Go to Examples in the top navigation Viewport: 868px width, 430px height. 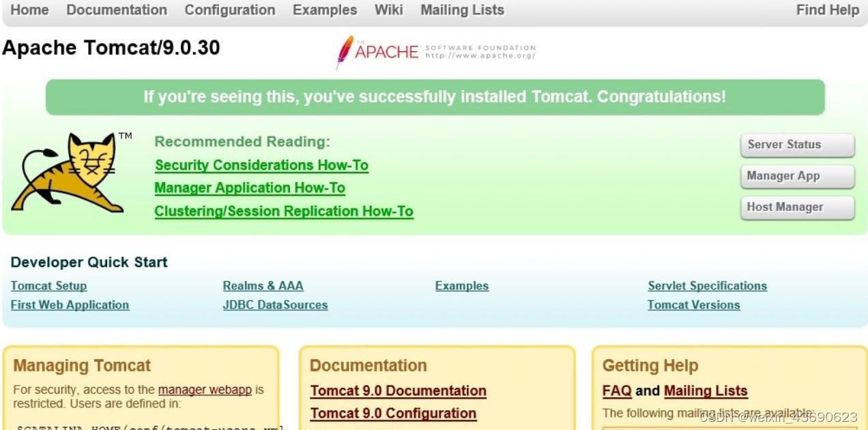point(325,10)
